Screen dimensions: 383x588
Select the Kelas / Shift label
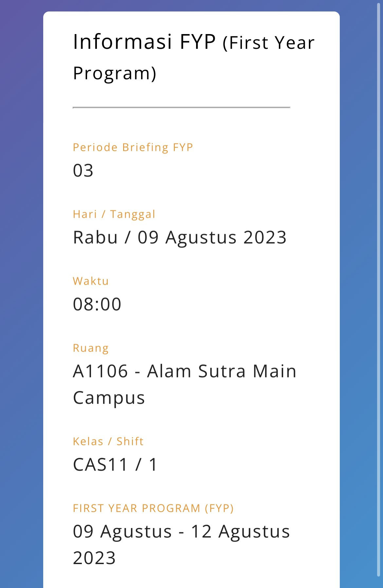pyautogui.click(x=108, y=442)
